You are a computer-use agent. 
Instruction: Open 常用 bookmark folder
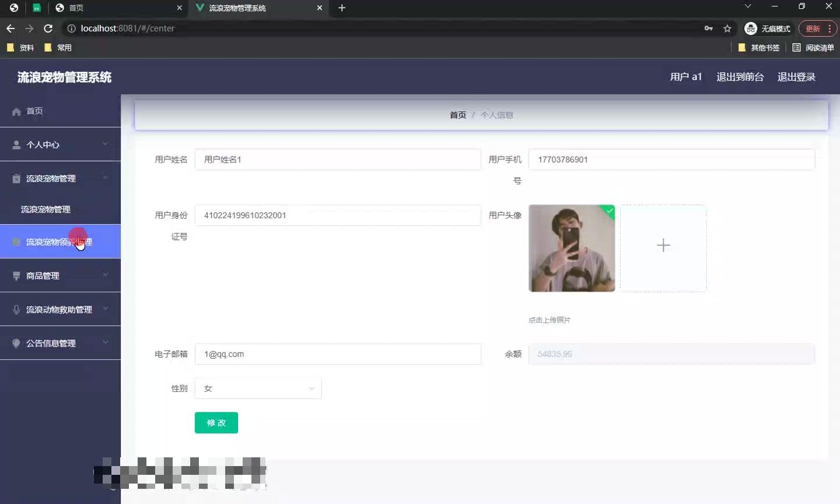coord(58,48)
